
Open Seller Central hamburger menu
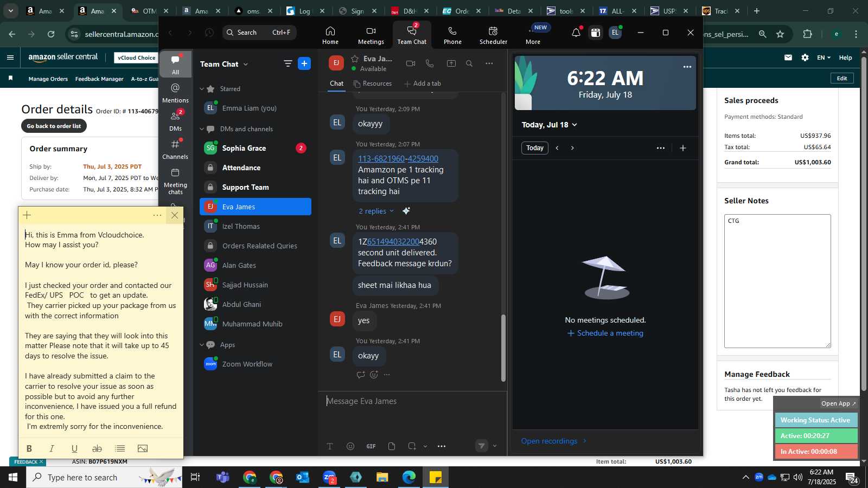click(10, 57)
